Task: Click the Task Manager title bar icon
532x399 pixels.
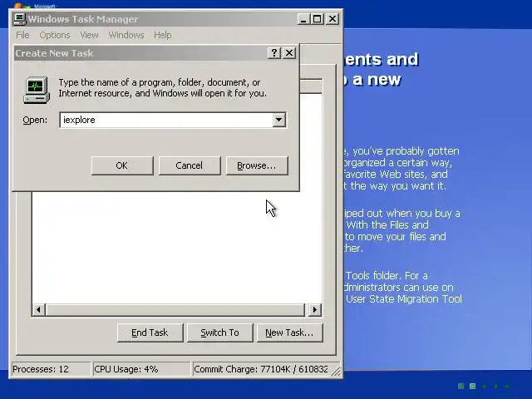Action: (19, 18)
